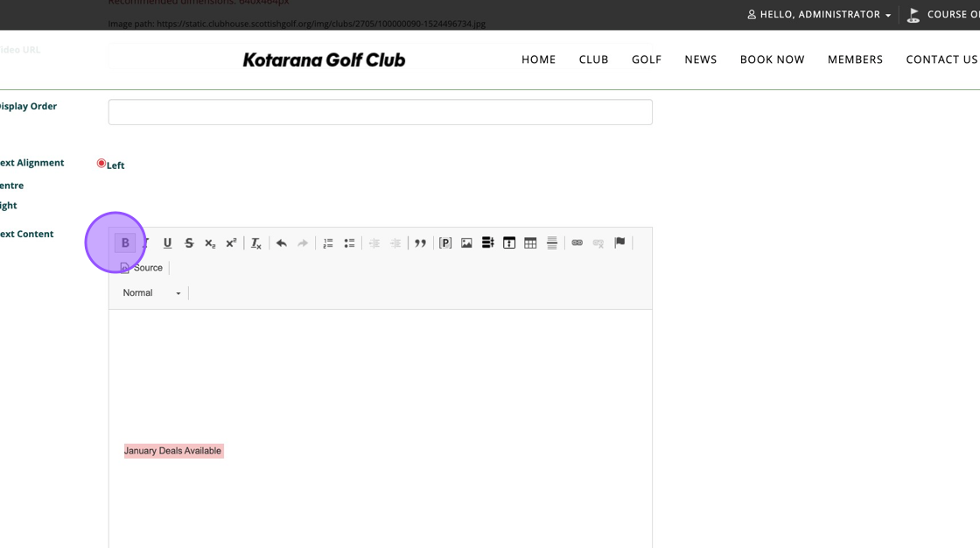Viewport: 980px width, 548px height.
Task: Apply Strikethrough formatting
Action: pyautogui.click(x=189, y=242)
